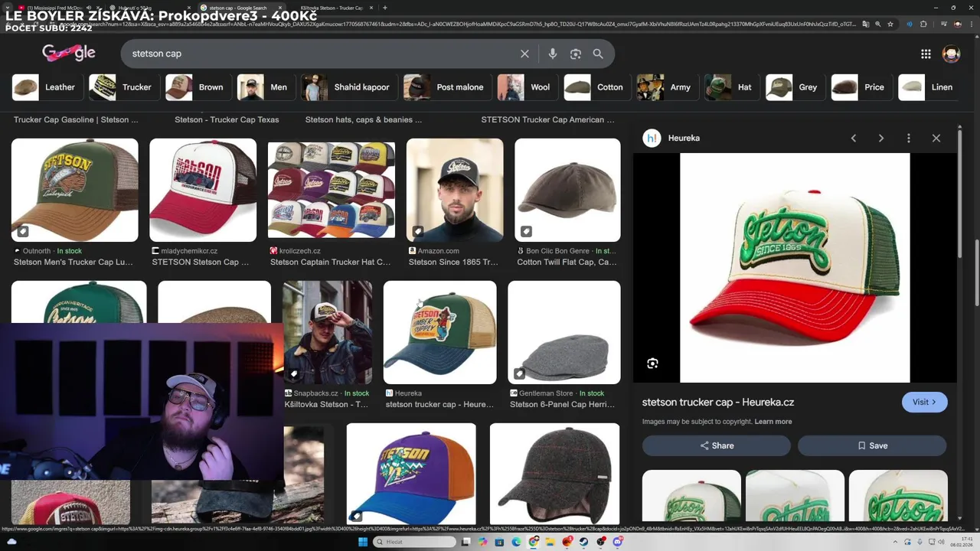980x551 pixels.
Task: Close the Heureka image preview panel
Action: click(x=936, y=138)
